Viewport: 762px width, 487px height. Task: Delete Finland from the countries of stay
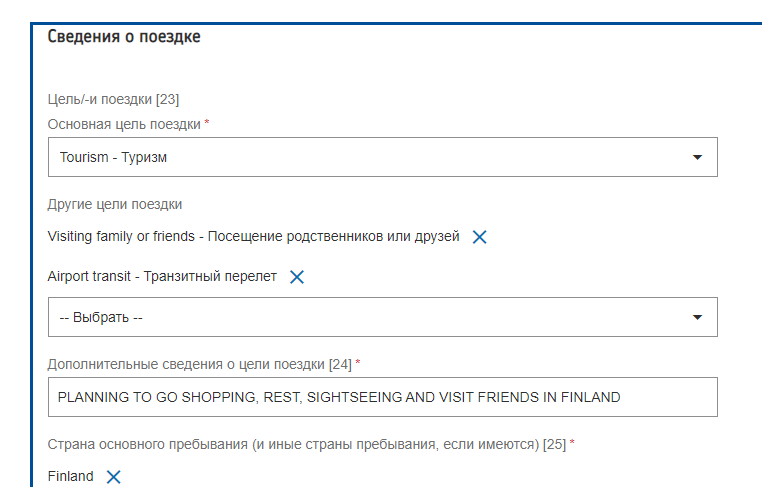[x=114, y=477]
